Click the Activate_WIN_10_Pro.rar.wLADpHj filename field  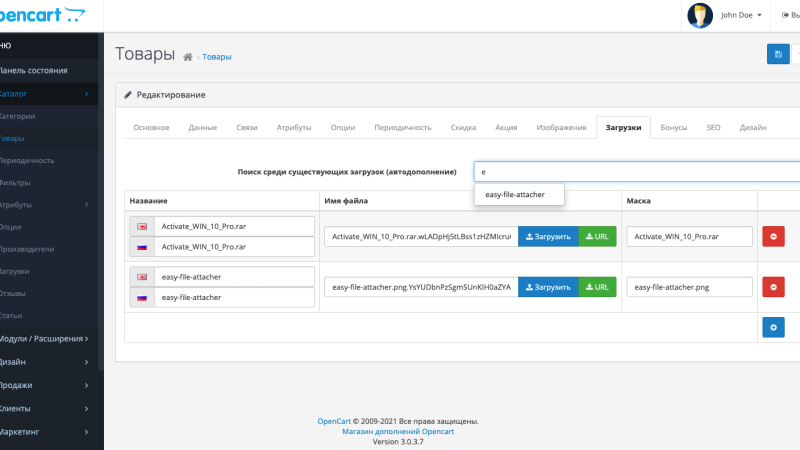tap(421, 236)
